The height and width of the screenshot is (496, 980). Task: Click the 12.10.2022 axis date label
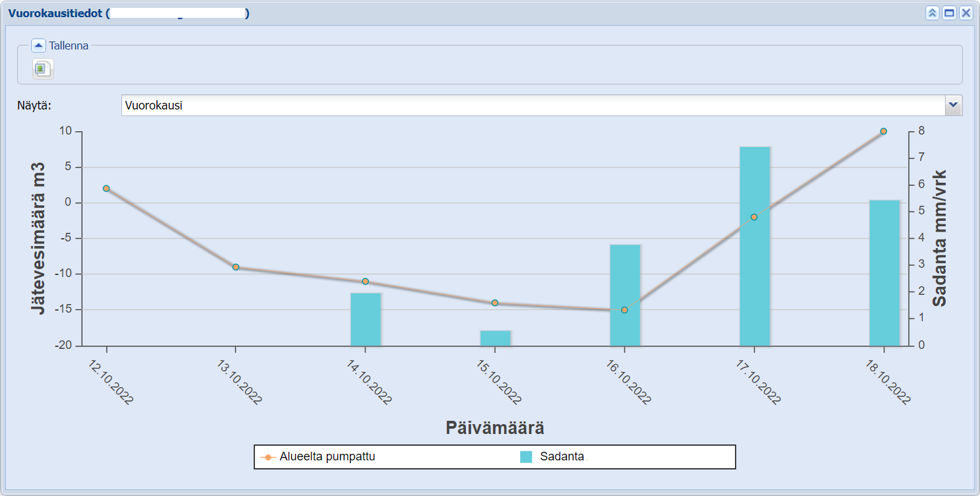click(x=112, y=381)
